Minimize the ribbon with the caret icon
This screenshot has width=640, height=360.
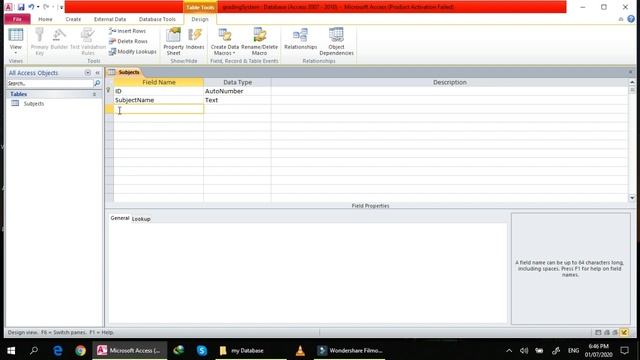(621, 19)
